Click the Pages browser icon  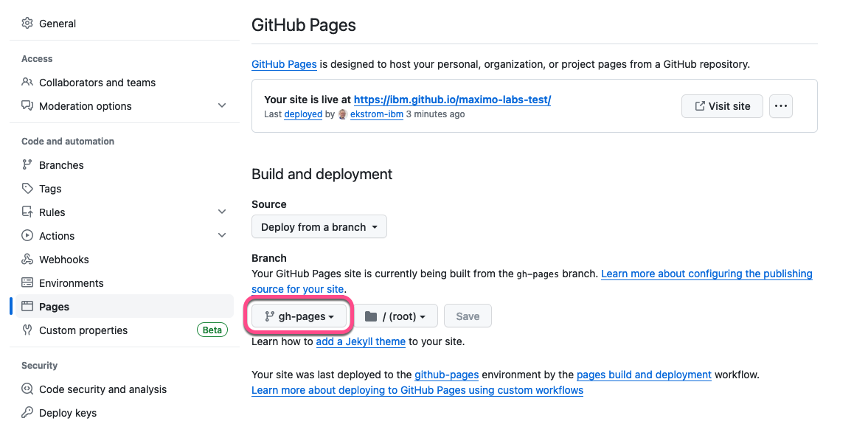coord(27,306)
